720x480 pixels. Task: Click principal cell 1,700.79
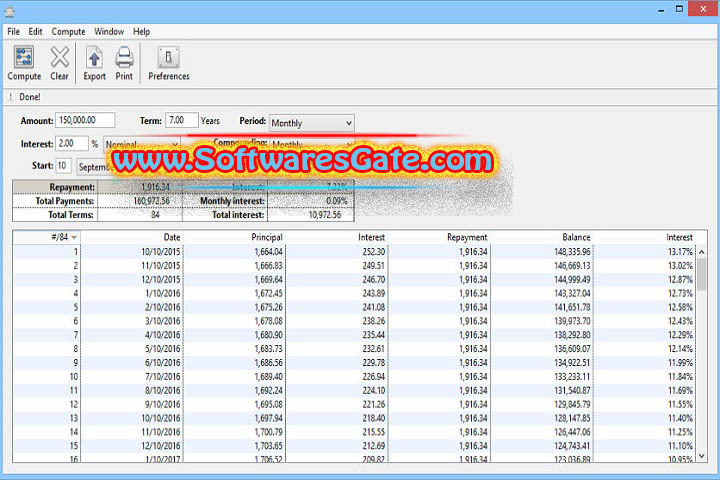269,432
